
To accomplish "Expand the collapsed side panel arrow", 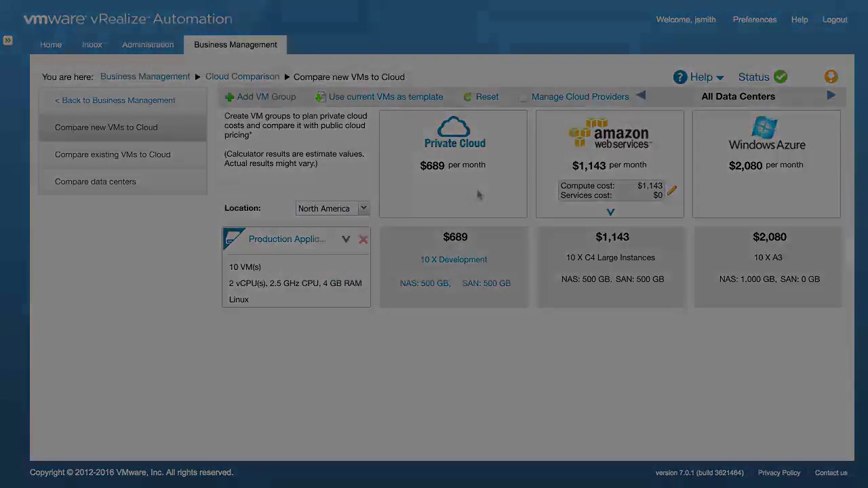I will 7,41.
